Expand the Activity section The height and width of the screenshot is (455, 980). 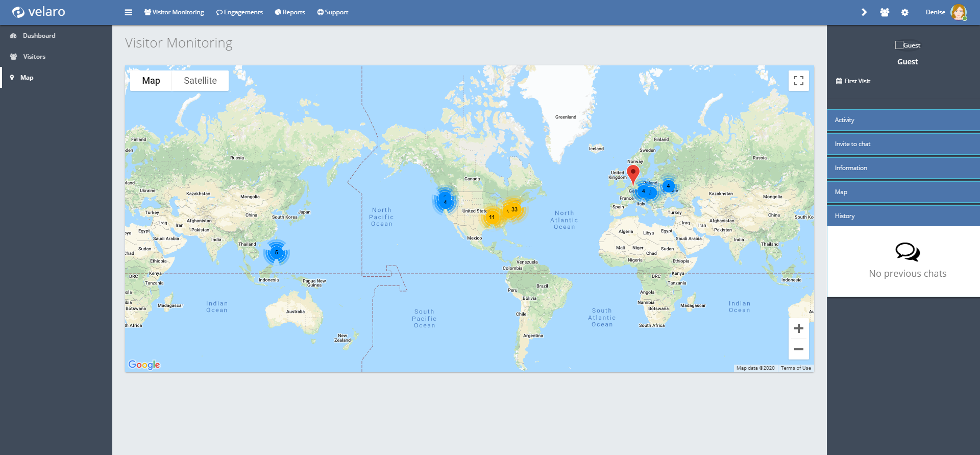click(903, 120)
